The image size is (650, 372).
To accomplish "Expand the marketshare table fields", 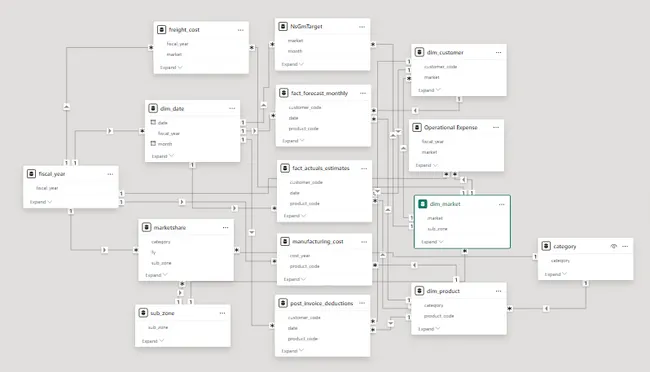I will (x=156, y=275).
